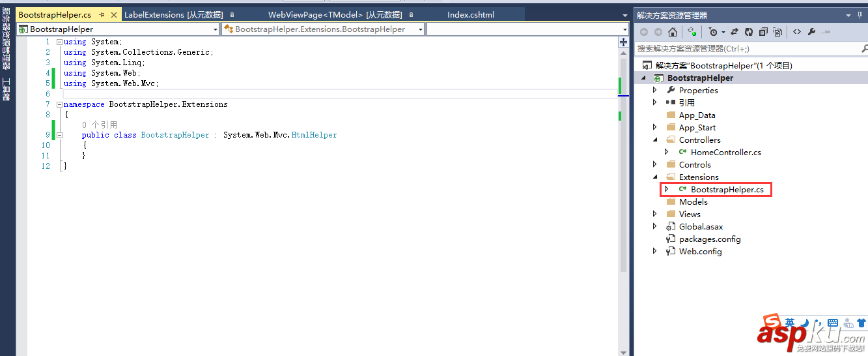Click the Collapse All icon

(763, 32)
